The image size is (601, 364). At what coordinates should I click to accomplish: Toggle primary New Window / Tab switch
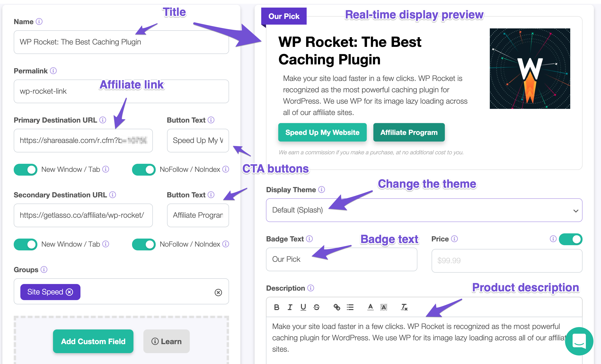pyautogui.click(x=26, y=170)
